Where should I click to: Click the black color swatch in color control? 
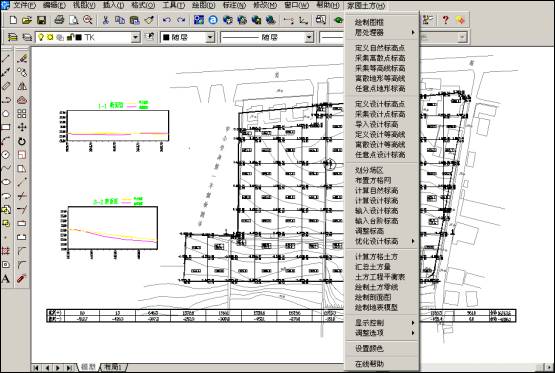click(x=166, y=37)
